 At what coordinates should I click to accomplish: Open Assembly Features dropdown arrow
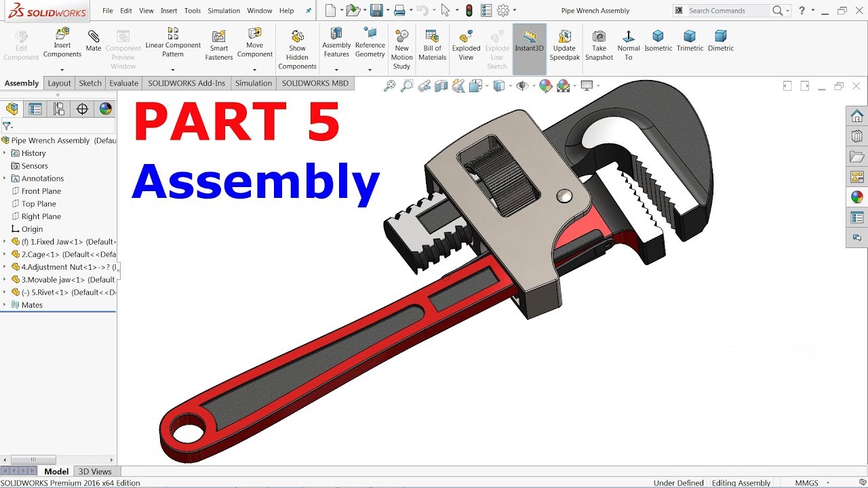pyautogui.click(x=336, y=70)
